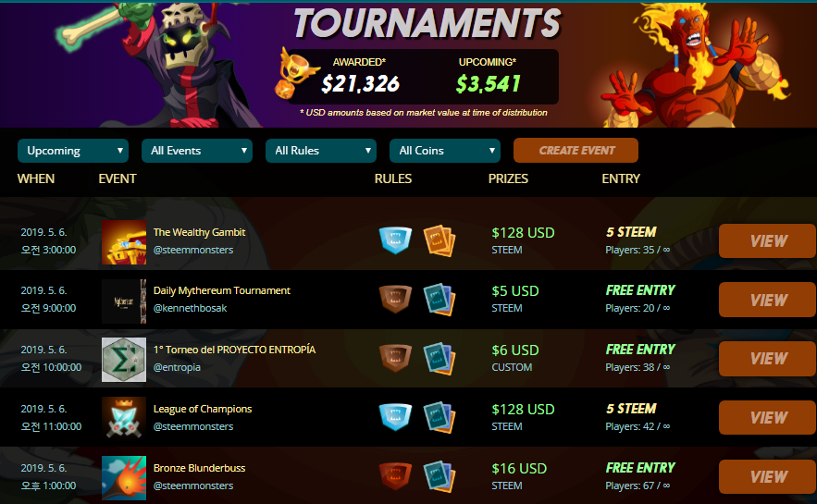Click the Bronze Blunderbuss fireball thumbnail
817x504 pixels.
(x=124, y=478)
